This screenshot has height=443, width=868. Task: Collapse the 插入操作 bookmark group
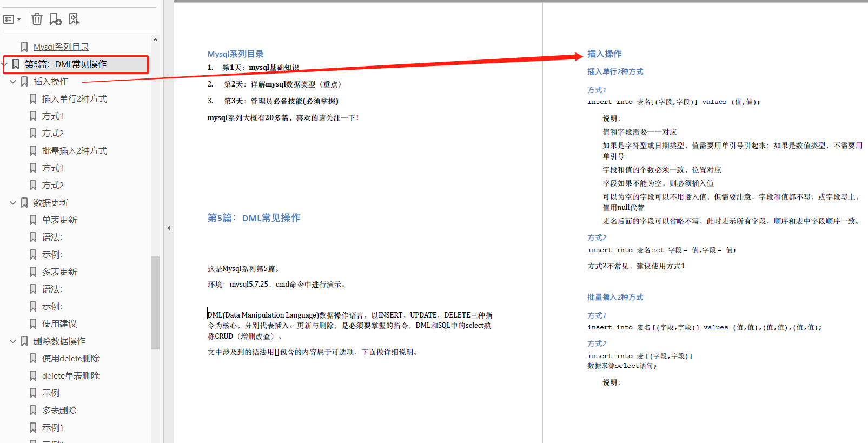(13, 82)
